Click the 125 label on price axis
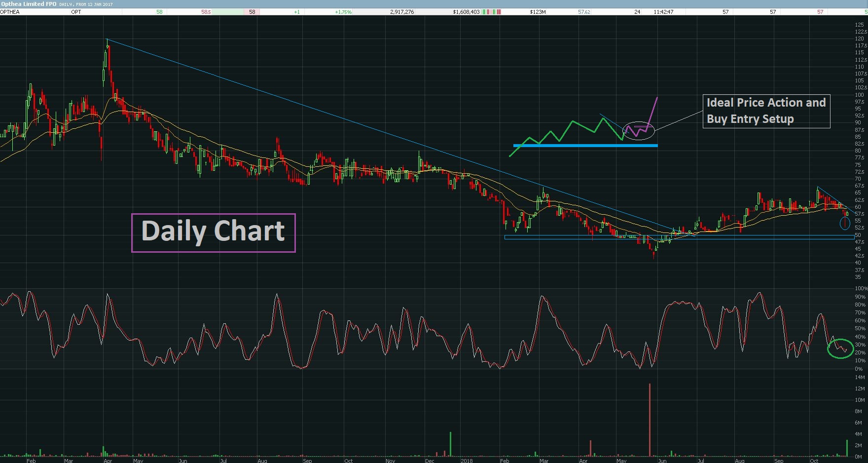This screenshot has height=463, width=868. point(859,24)
